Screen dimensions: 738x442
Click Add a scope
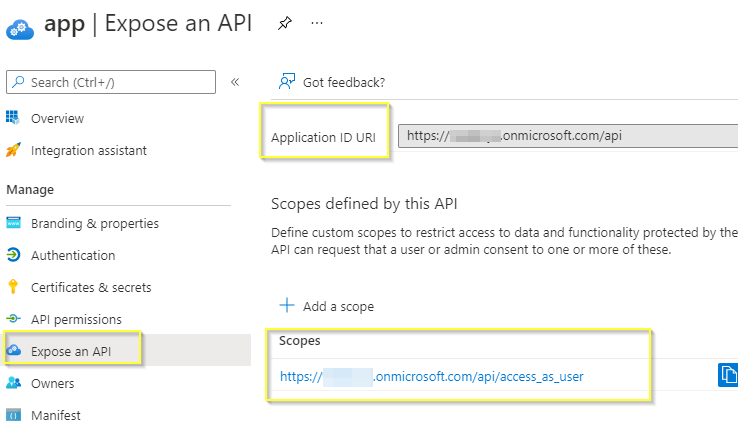coord(338,307)
